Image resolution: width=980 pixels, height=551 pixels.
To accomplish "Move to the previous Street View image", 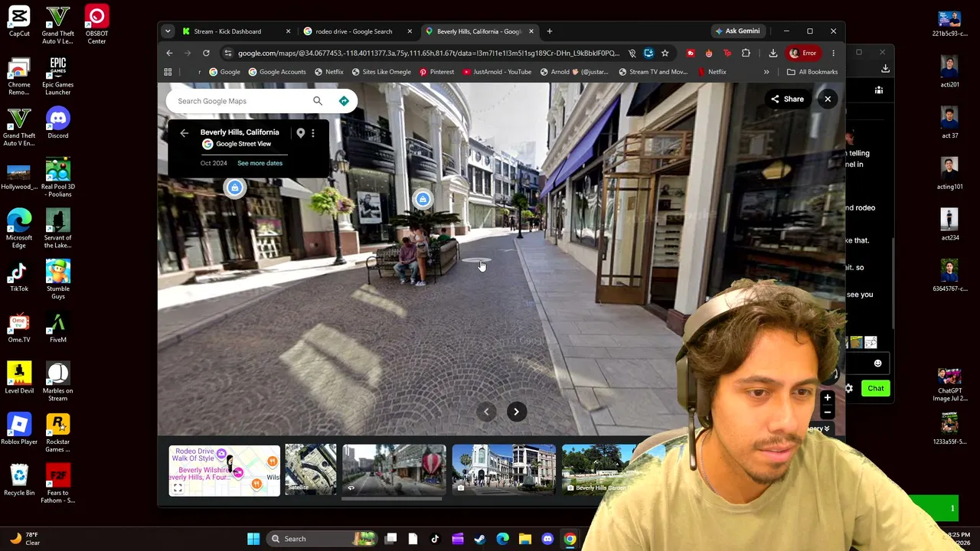I will click(x=486, y=412).
